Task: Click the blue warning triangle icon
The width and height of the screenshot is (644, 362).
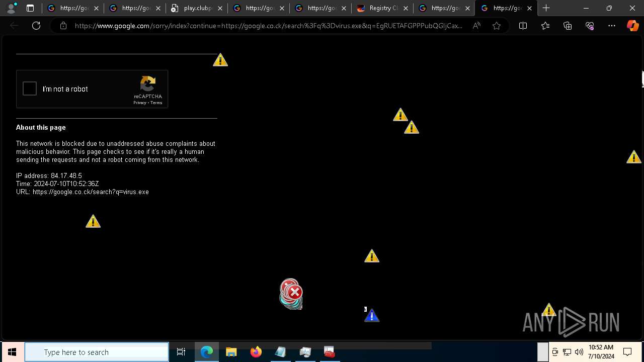Action: pyautogui.click(x=371, y=315)
